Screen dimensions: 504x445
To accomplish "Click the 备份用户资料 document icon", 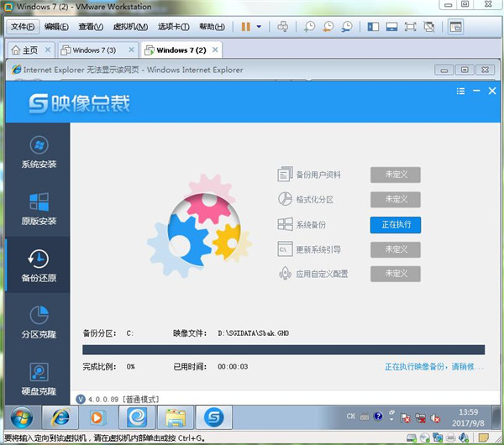I will (285, 174).
